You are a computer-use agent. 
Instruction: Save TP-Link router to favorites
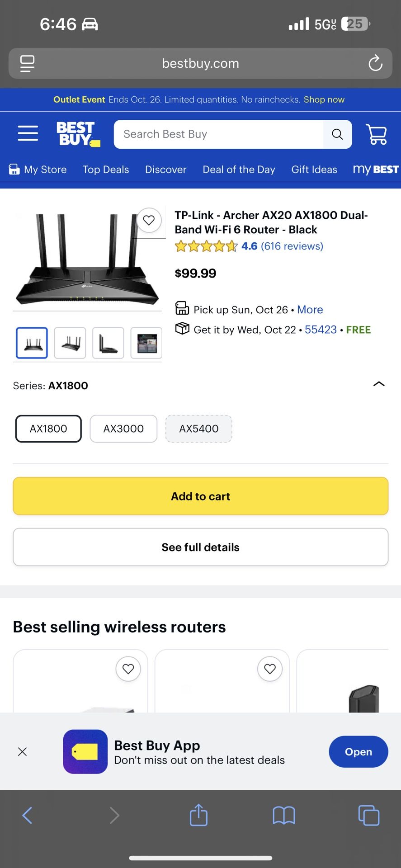tap(149, 220)
